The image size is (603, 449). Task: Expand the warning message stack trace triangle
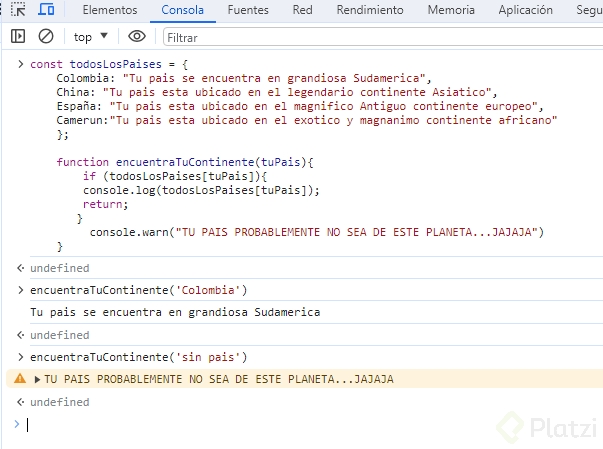coord(37,380)
